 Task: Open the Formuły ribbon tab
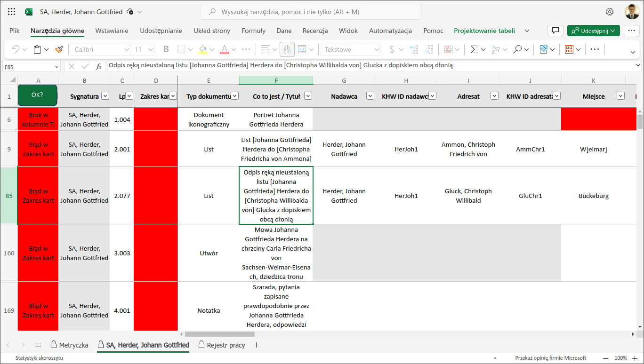pos(253,31)
